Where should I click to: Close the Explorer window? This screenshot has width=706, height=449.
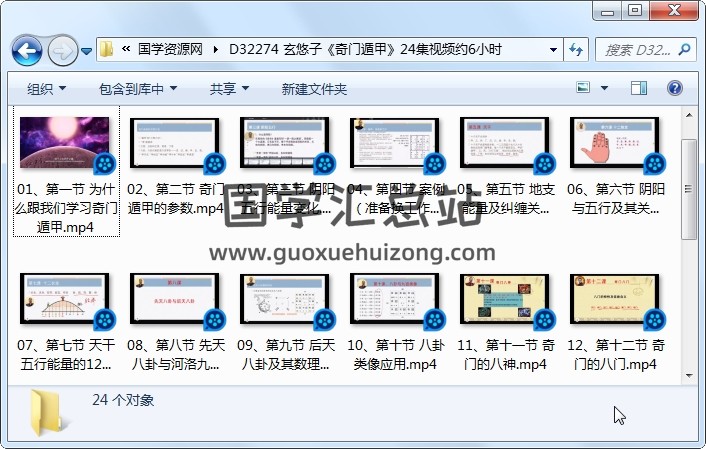pos(674,11)
